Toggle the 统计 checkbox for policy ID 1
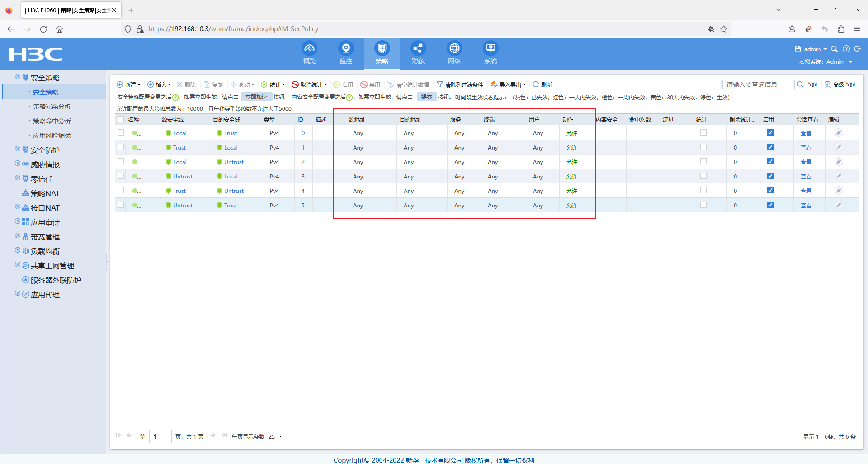Screen dimensions: 868x464 coord(703,147)
